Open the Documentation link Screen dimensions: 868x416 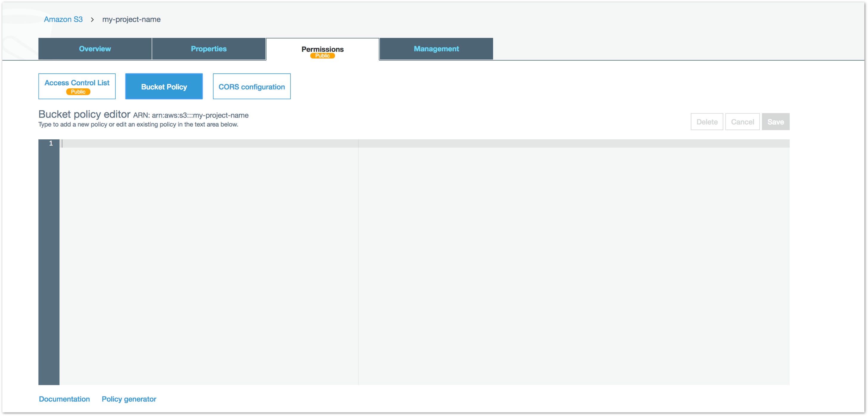(x=64, y=399)
